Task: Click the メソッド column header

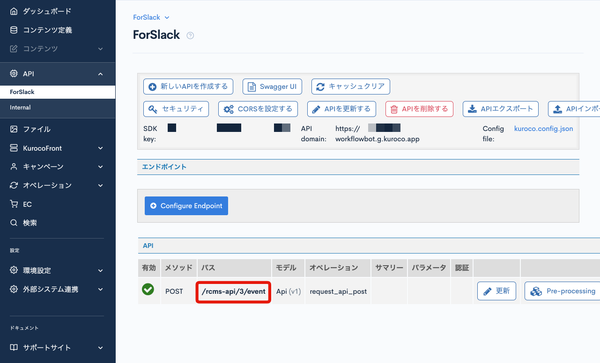Action: click(179, 268)
